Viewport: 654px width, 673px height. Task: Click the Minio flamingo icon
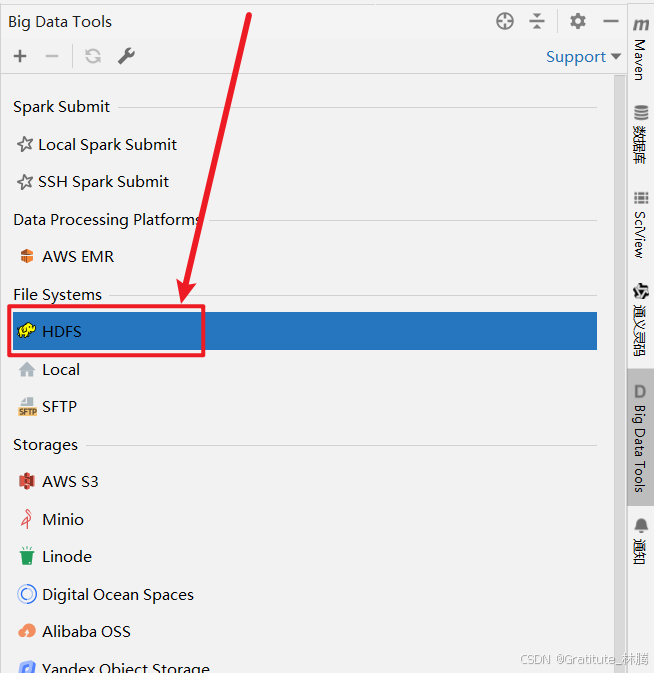point(27,519)
